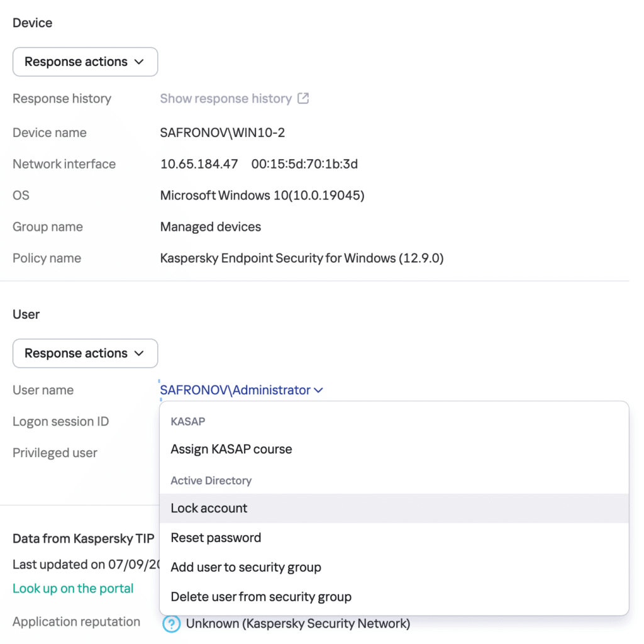Click the IP address 10.65.184.47
644x644 pixels.
click(x=199, y=164)
